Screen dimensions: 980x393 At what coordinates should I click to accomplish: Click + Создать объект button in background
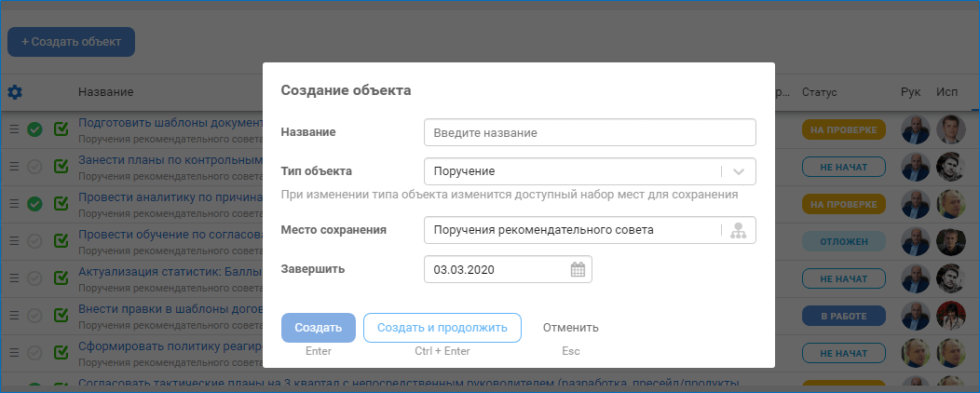tap(71, 42)
